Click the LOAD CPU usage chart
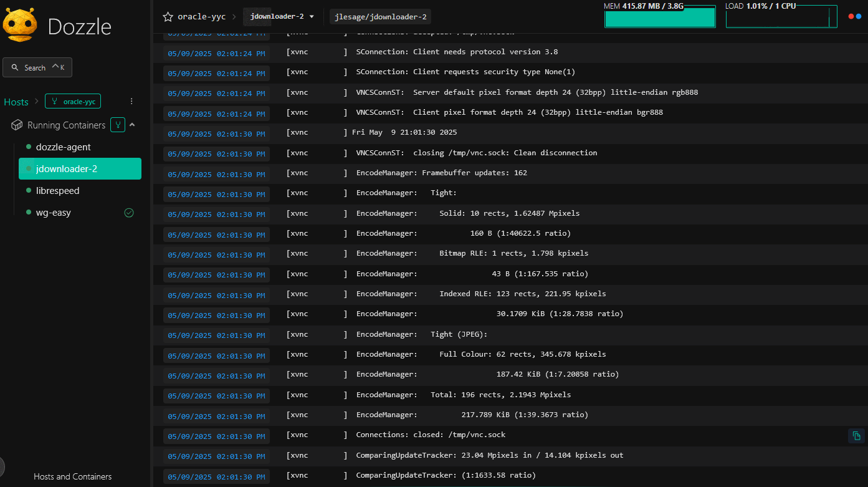The height and width of the screenshot is (487, 868). tap(781, 16)
